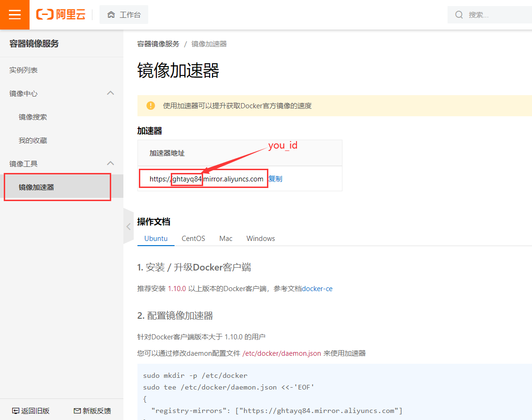Switch to the Windows tab
Image resolution: width=532 pixels, height=420 pixels.
tap(260, 238)
